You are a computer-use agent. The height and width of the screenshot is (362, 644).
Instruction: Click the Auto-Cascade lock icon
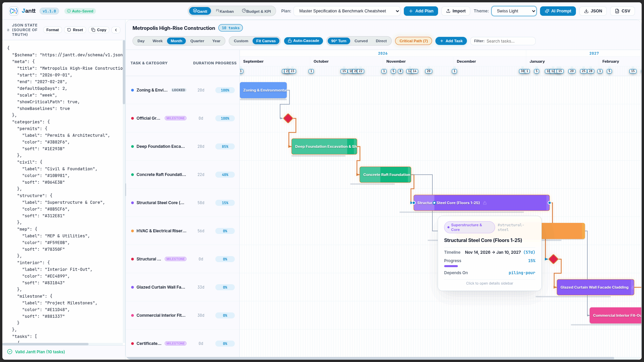[x=290, y=41]
